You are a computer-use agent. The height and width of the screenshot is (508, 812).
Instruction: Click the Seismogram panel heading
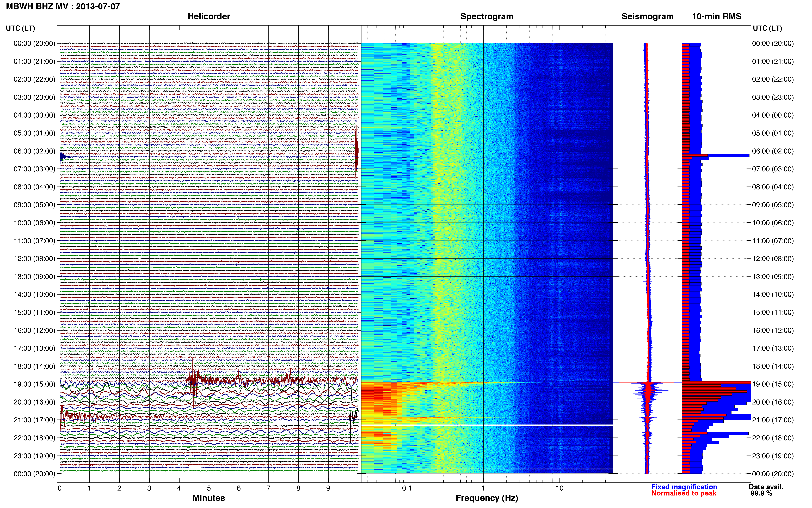click(x=648, y=16)
